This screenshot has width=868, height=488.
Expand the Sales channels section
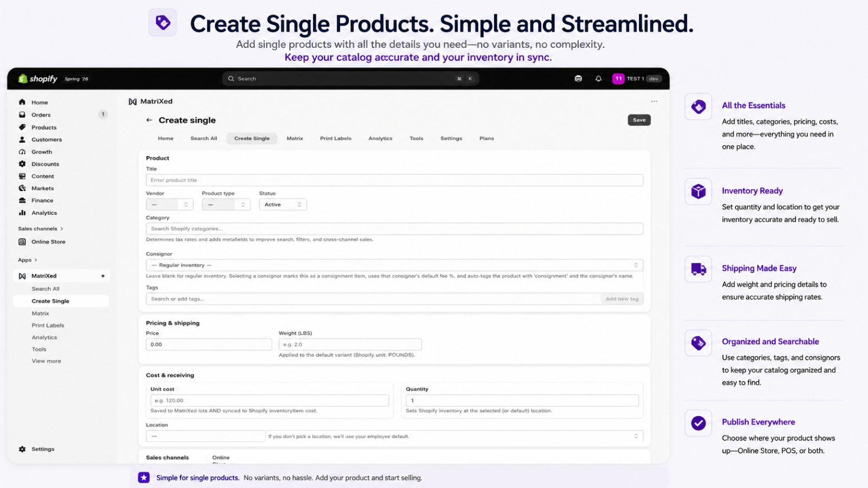point(41,229)
